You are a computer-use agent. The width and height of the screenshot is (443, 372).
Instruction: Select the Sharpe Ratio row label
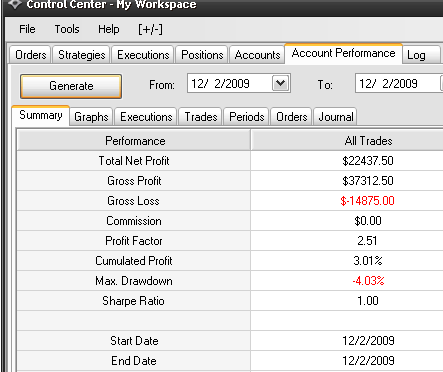[x=133, y=301]
